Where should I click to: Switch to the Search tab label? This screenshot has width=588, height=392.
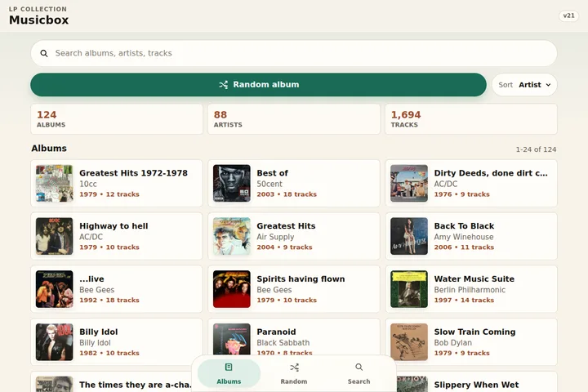tap(359, 381)
